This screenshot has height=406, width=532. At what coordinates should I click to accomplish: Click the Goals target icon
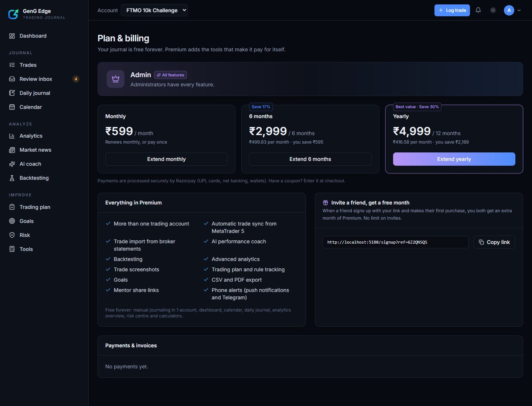click(x=12, y=221)
